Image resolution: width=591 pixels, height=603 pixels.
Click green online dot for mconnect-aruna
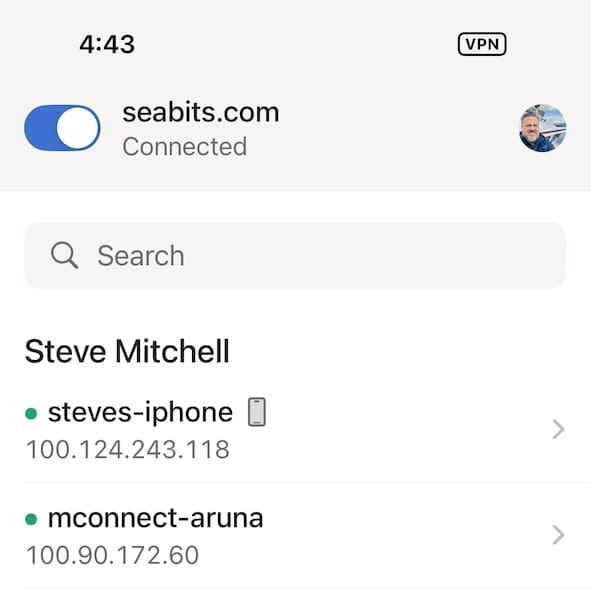pyautogui.click(x=31, y=520)
